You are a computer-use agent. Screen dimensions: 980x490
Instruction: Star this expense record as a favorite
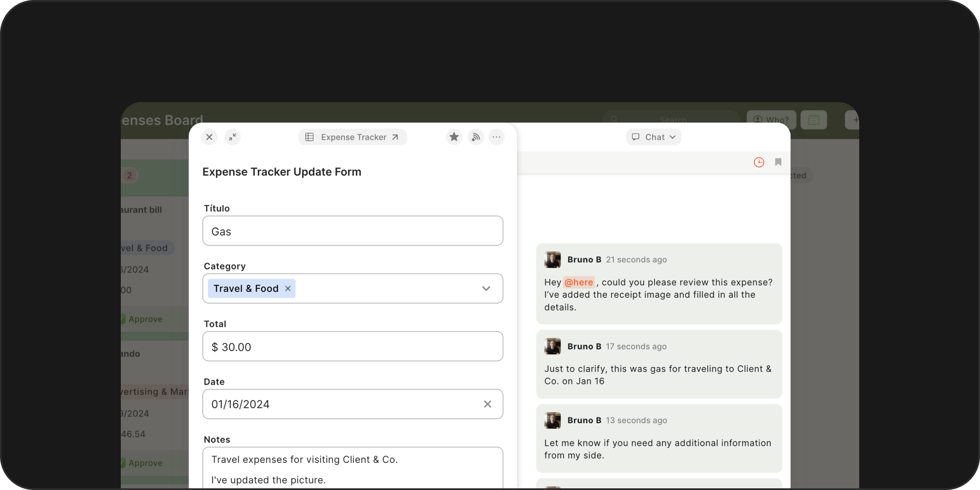click(454, 137)
